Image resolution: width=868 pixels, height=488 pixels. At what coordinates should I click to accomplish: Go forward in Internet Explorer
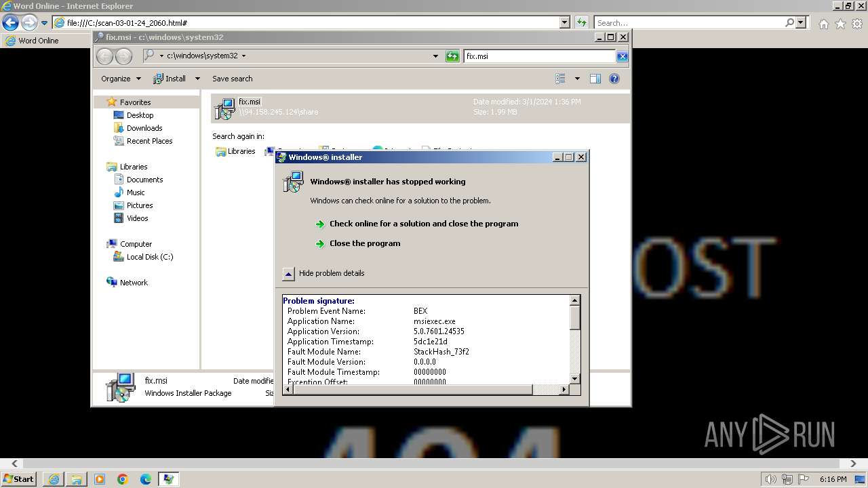coord(29,22)
